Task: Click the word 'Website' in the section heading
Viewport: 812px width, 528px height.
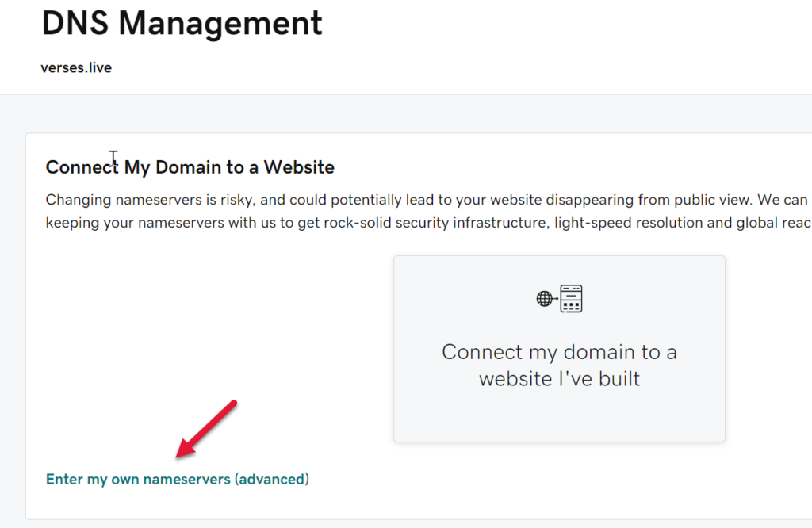Action: coord(299,167)
